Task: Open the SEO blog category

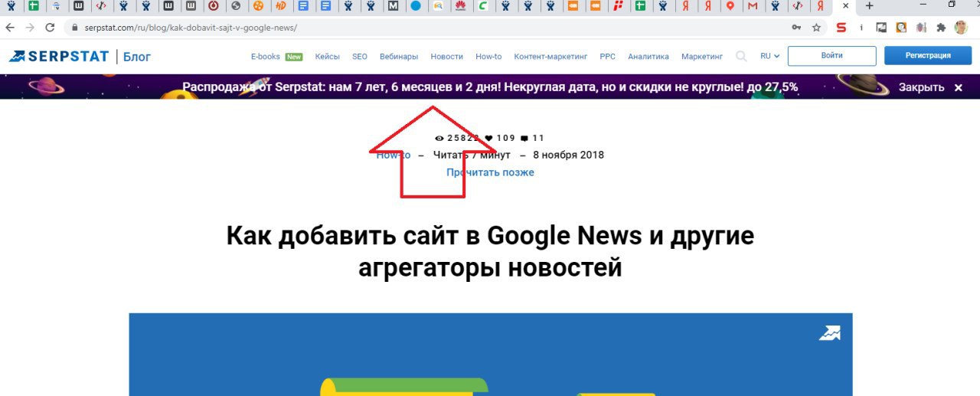Action: [360, 56]
